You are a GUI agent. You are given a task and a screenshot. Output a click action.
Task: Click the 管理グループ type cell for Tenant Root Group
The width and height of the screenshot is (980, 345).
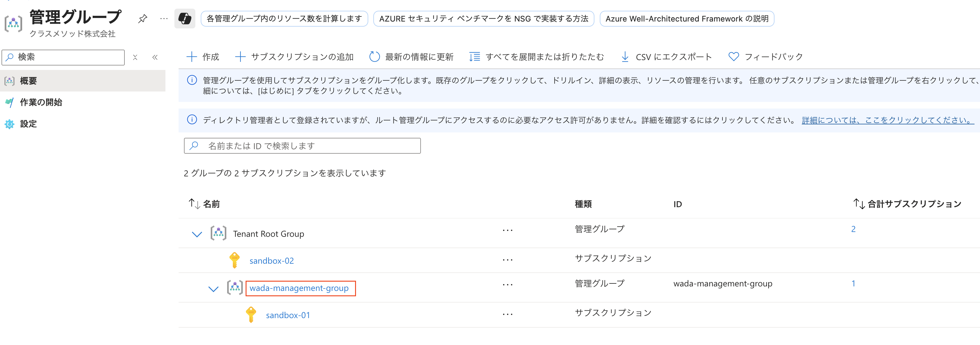click(x=599, y=229)
